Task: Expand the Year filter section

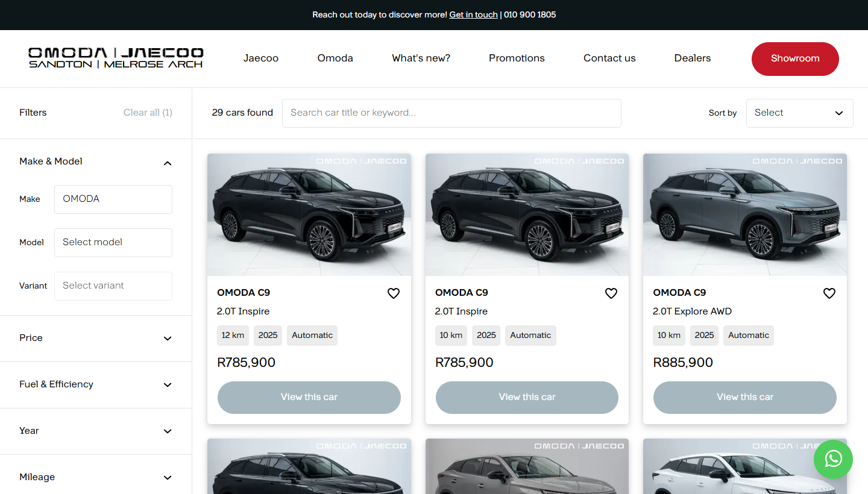Action: tap(167, 431)
